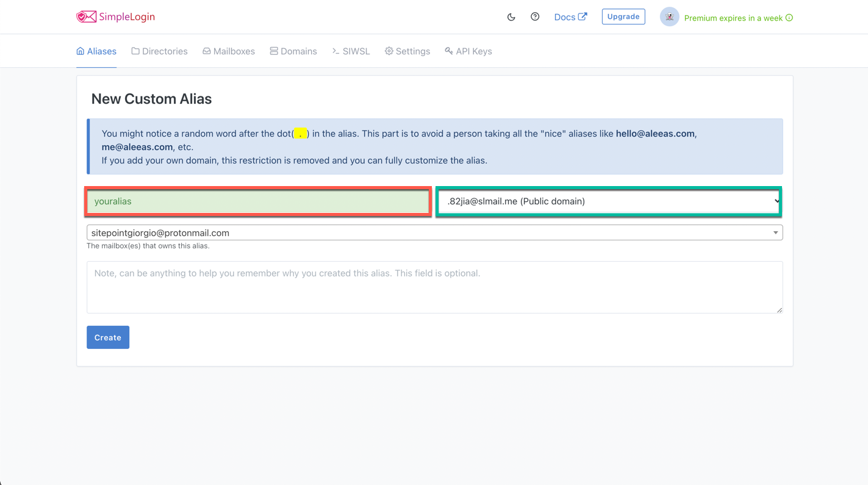Image resolution: width=868 pixels, height=485 pixels.
Task: Open the Docs external link
Action: click(570, 17)
